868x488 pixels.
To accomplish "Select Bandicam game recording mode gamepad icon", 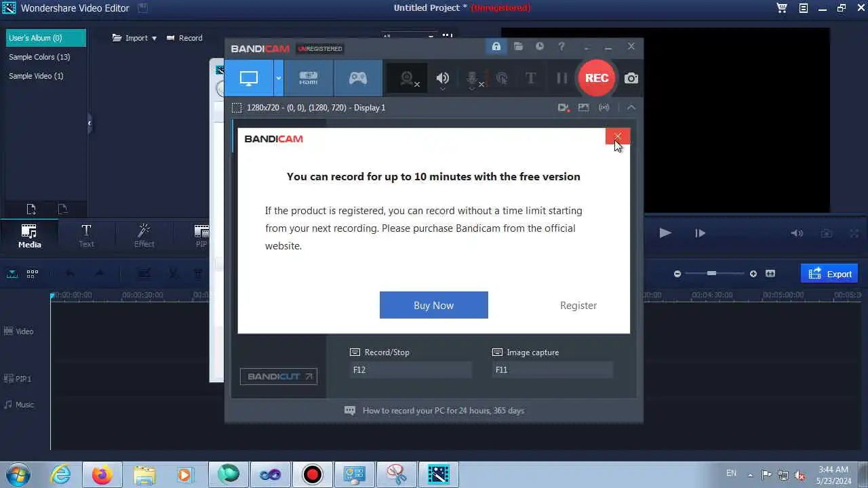I will pyautogui.click(x=358, y=78).
